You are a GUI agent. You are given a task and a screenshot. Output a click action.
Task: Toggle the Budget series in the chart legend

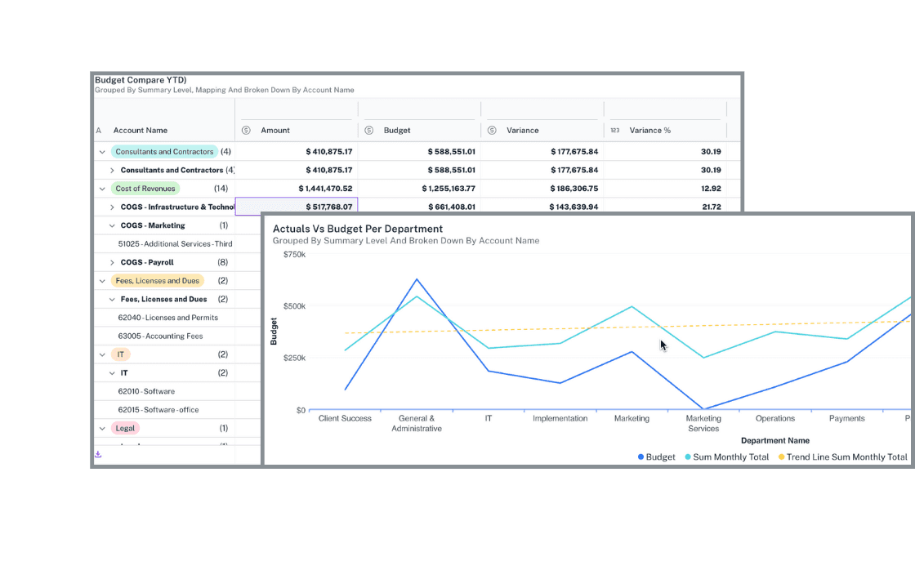click(x=655, y=457)
